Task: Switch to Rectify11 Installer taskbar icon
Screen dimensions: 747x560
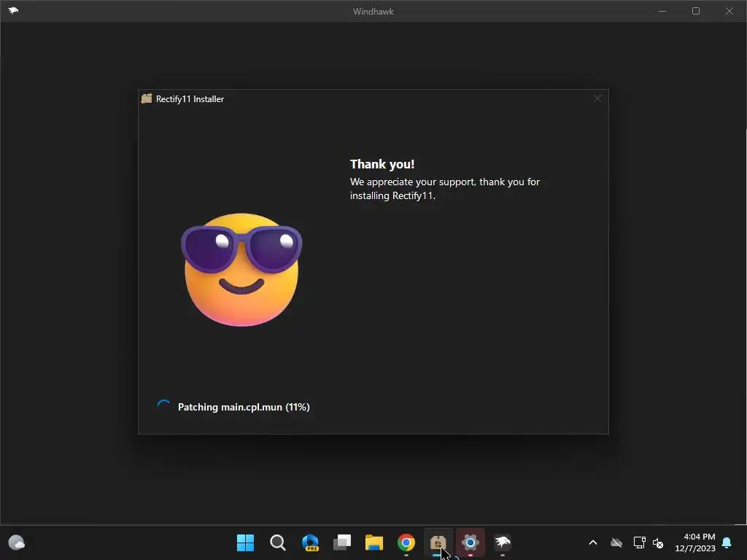Action: click(x=438, y=542)
